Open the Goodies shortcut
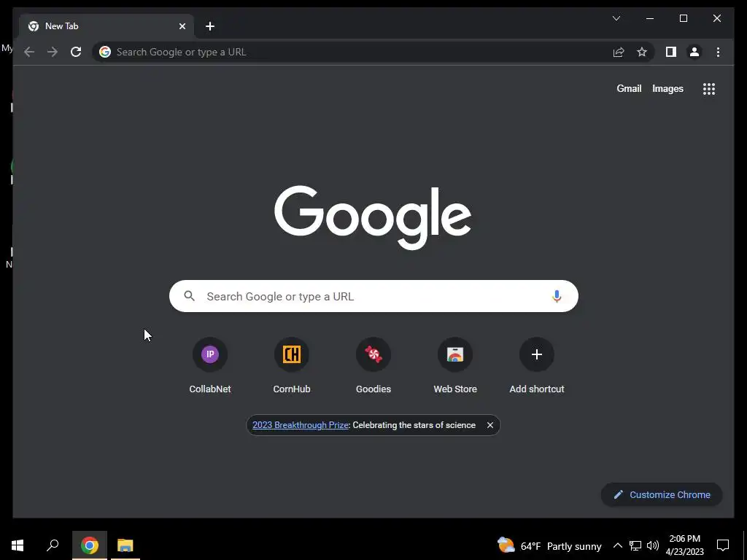Image resolution: width=747 pixels, height=560 pixels. pos(373,366)
